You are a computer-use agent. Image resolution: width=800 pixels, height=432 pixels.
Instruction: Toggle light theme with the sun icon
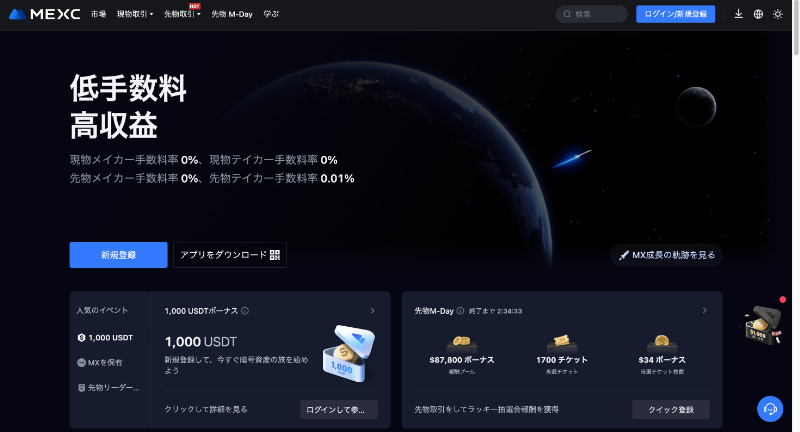pyautogui.click(x=778, y=14)
